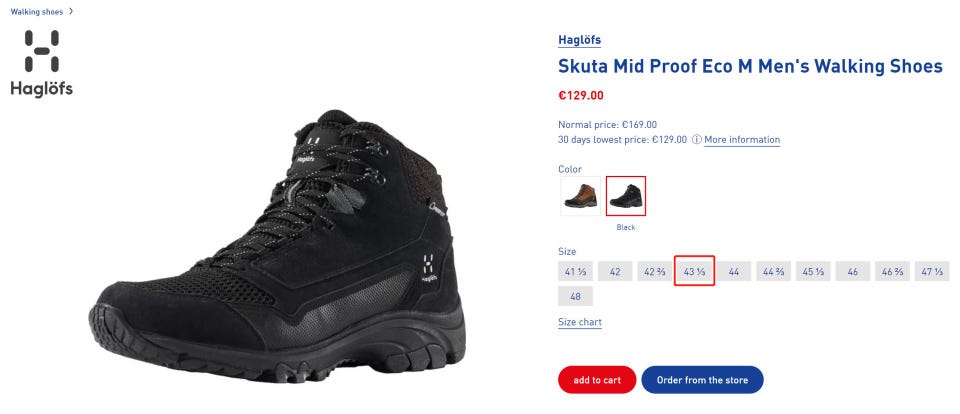Open More information about lowest price
Screen dimensions: 960x414
point(742,140)
